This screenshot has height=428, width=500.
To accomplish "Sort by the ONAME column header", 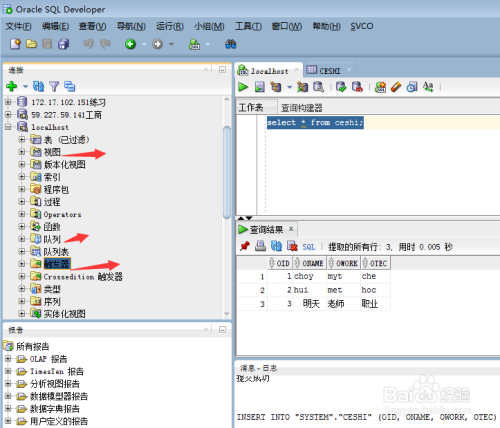I will (309, 263).
